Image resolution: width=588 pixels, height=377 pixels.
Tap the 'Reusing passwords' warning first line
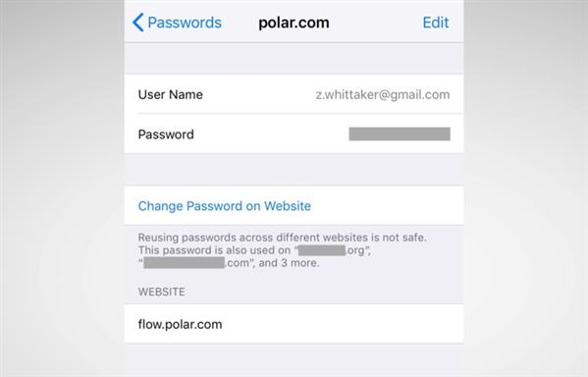(283, 238)
